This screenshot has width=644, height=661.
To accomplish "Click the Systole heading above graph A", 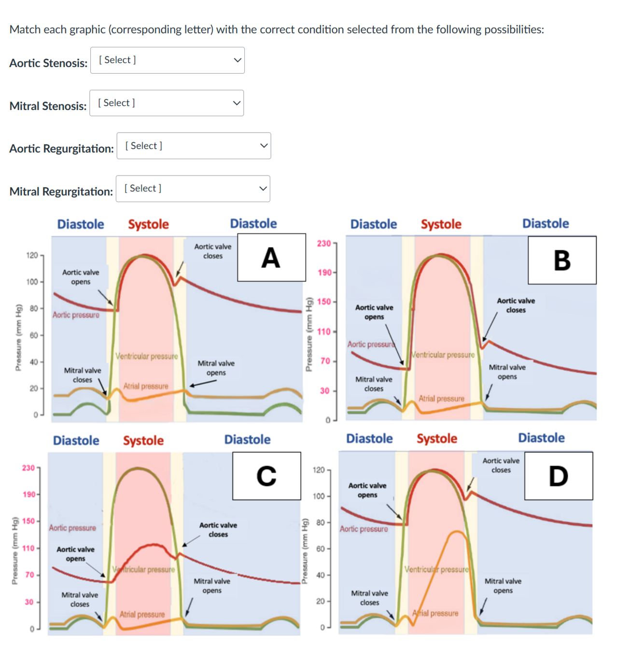I will tap(148, 224).
